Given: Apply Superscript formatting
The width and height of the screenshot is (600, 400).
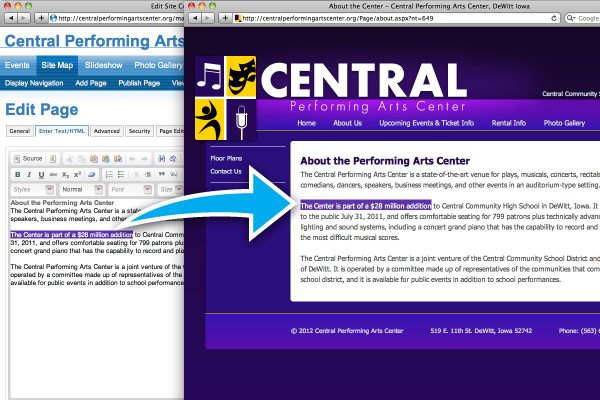Looking at the screenshot, I should pyautogui.click(x=77, y=175).
